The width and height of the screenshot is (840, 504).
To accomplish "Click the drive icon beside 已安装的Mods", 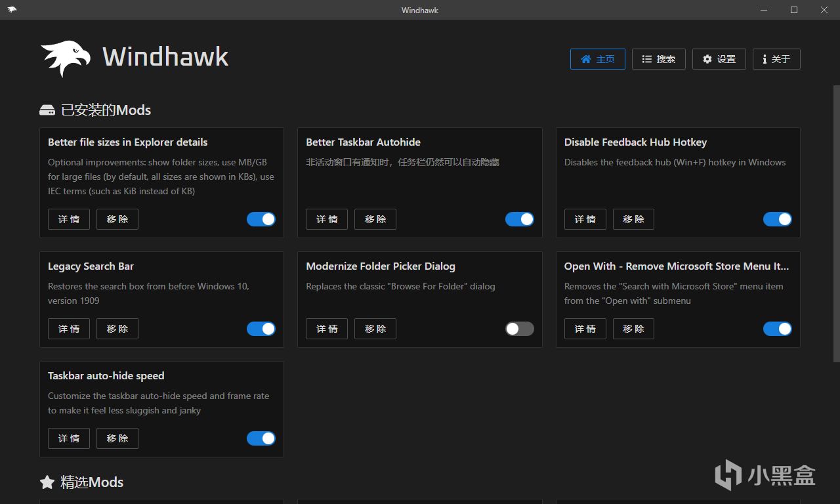I will (47, 110).
